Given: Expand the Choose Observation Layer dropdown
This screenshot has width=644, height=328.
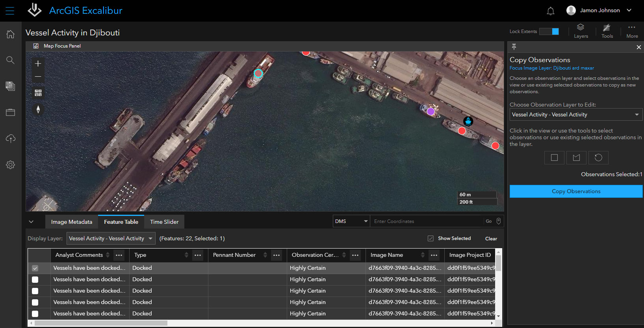Looking at the screenshot, I should (x=575, y=114).
